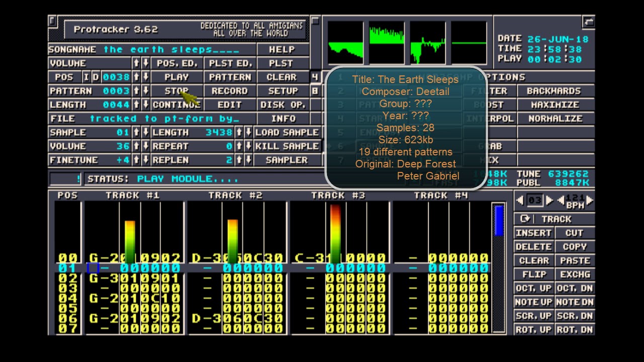This screenshot has height=362, width=644.
Task: Increase song VOLUME with the up arrow
Action: 136,63
